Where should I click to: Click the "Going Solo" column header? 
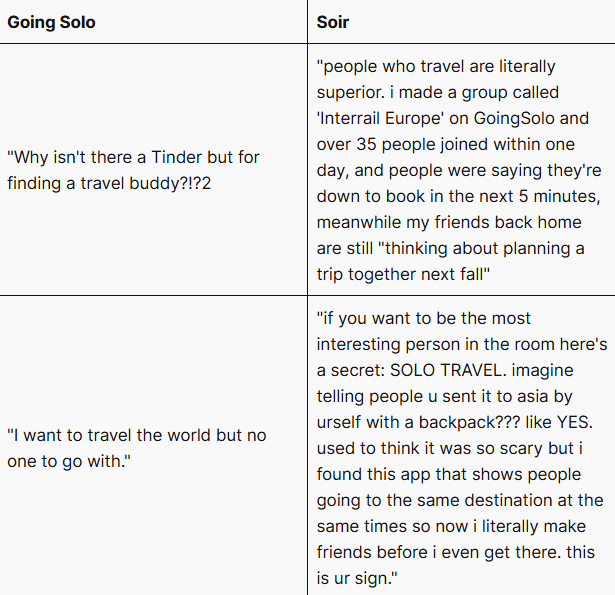pyautogui.click(x=52, y=22)
